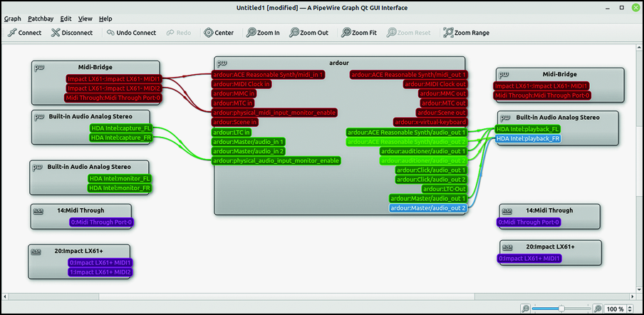Image resolution: width=644 pixels, height=315 pixels.
Task: Select the ardour:Click/audio_out 2 port
Action: point(432,180)
